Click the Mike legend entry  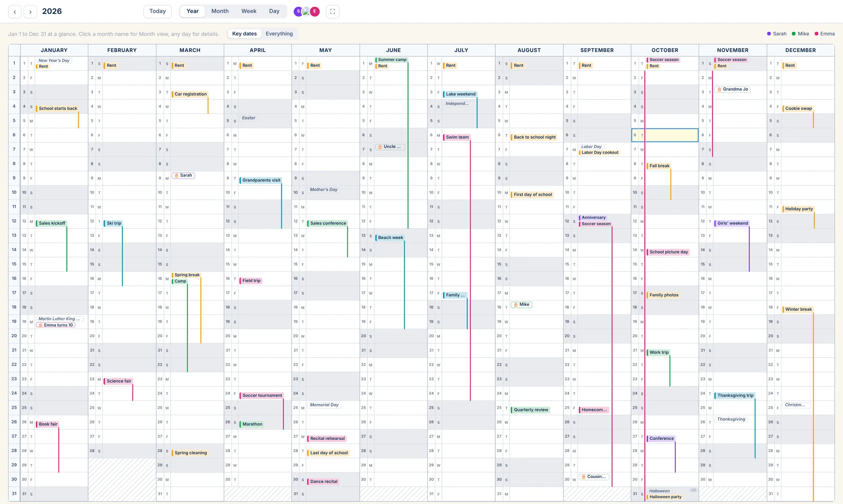[800, 34]
